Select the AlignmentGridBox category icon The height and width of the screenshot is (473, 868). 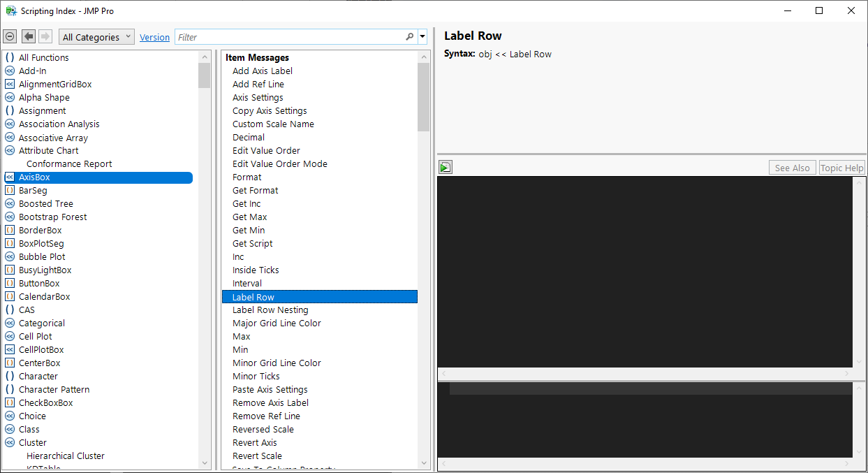coord(9,84)
